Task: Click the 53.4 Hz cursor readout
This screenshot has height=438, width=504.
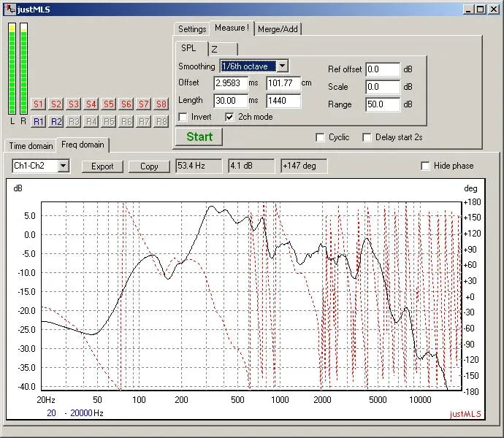Action: [x=199, y=166]
